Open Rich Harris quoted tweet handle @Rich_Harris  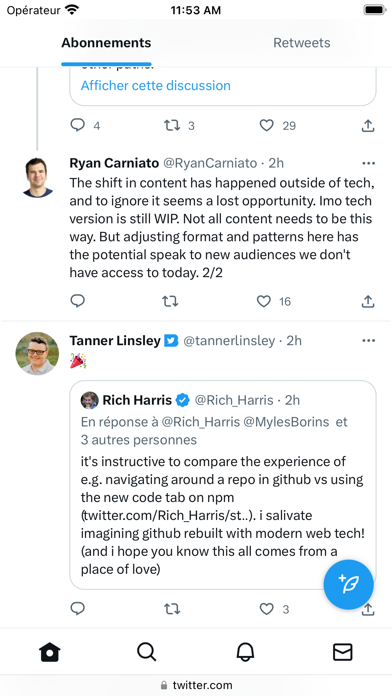[x=234, y=400]
